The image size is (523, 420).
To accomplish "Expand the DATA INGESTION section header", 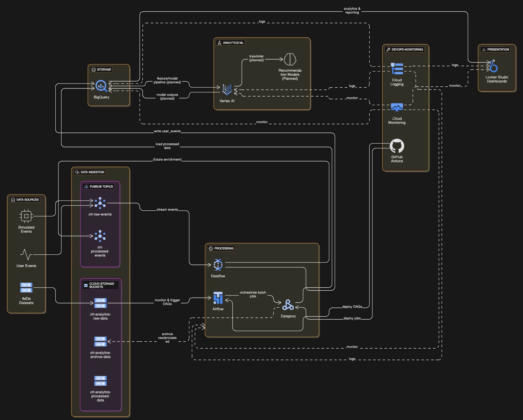I will 89,172.
